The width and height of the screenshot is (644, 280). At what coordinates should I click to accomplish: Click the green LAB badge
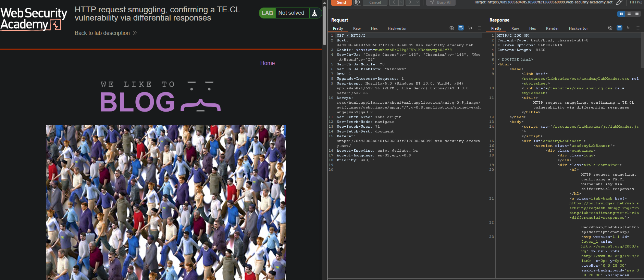point(267,13)
